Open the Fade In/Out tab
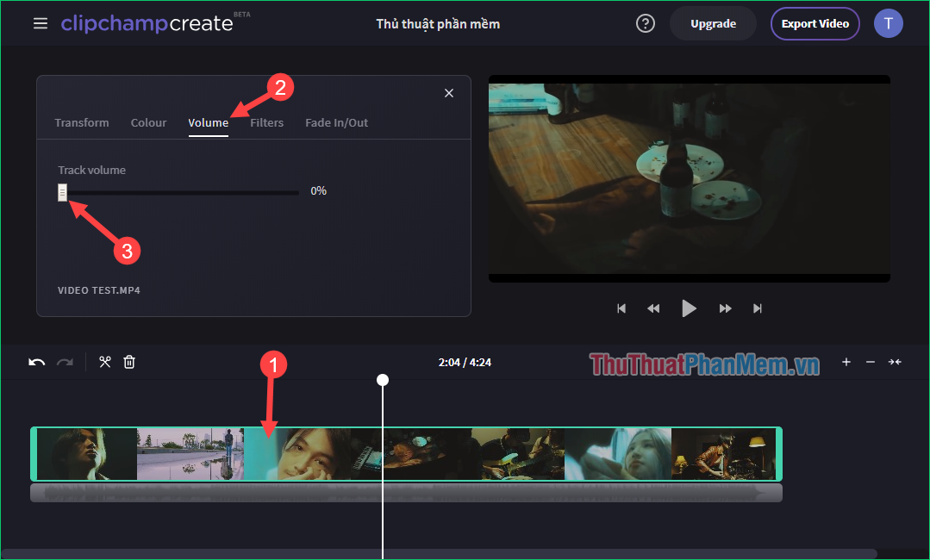 [x=336, y=122]
